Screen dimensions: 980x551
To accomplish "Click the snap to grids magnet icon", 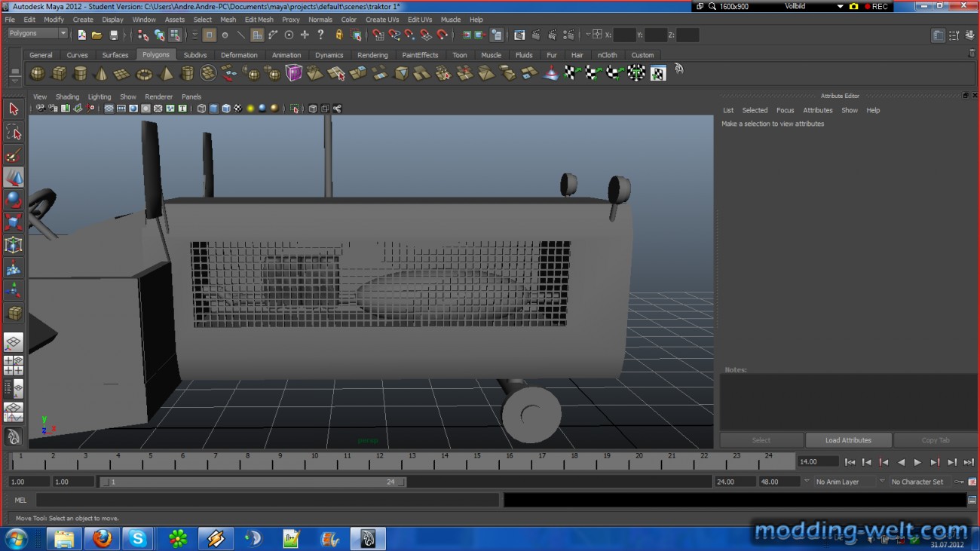I will [378, 35].
